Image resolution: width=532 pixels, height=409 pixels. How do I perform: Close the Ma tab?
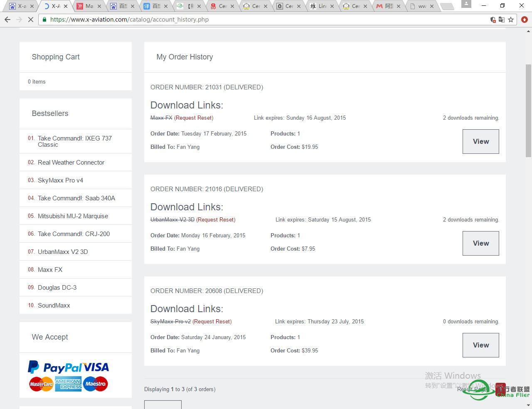pyautogui.click(x=99, y=6)
